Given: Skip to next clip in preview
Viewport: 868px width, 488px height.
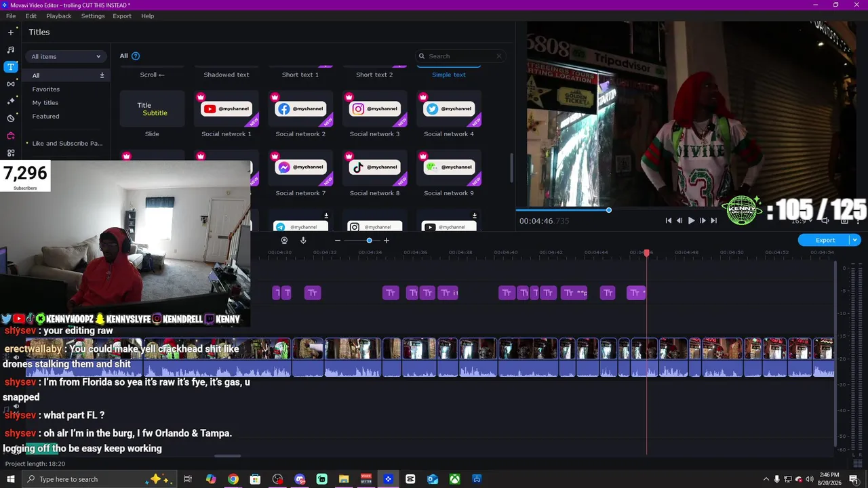Looking at the screenshot, I should pos(713,220).
